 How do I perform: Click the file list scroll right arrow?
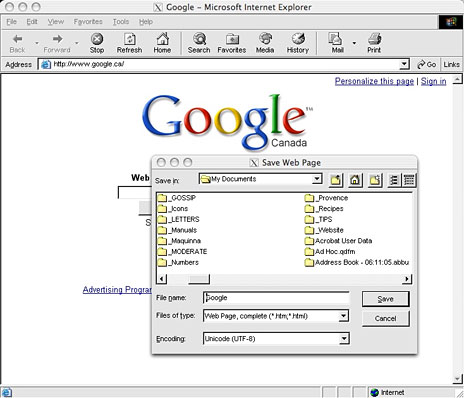coord(407,279)
